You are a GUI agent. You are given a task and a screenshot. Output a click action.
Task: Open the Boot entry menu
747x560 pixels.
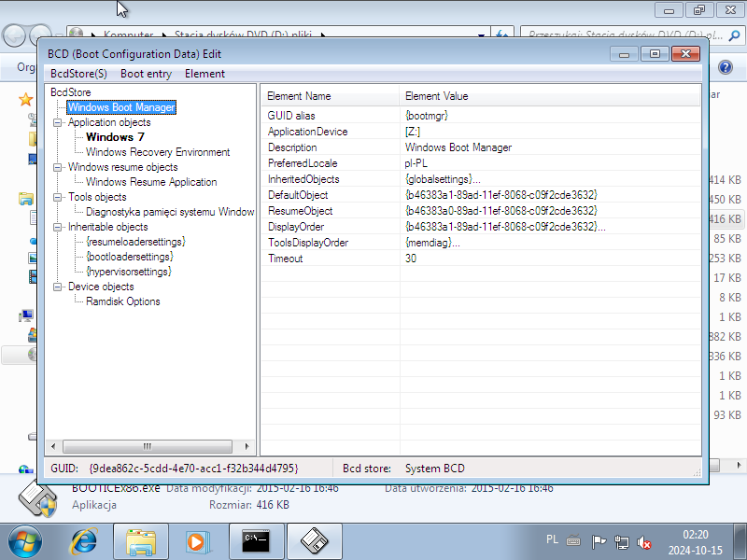pos(146,74)
